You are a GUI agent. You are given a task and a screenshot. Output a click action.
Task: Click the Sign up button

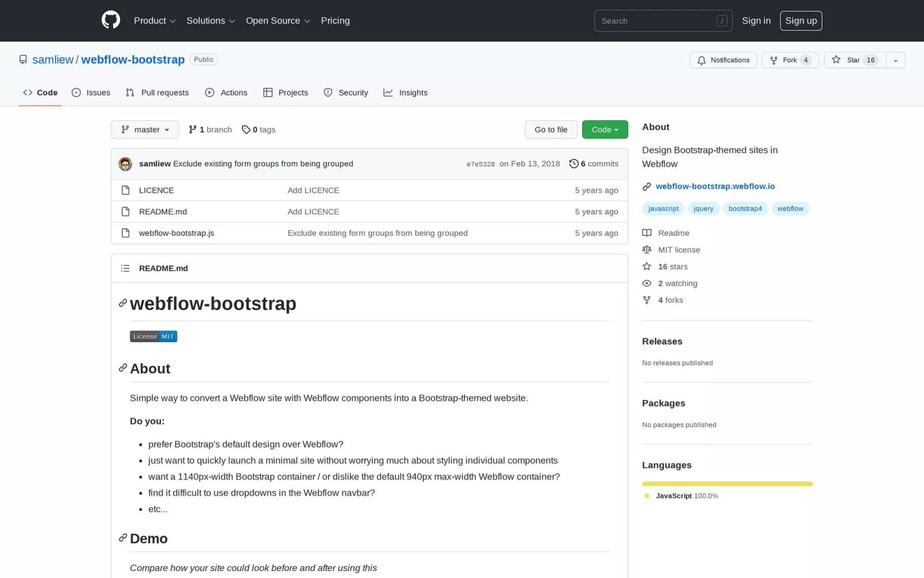(801, 21)
